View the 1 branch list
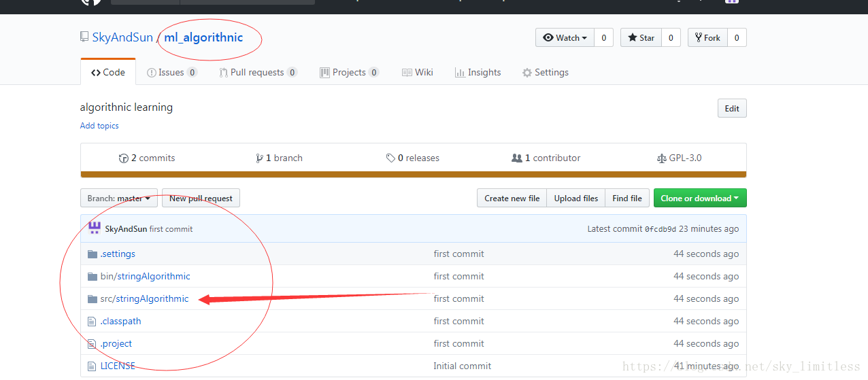Screen dimensions: 868x380 pyautogui.click(x=279, y=158)
